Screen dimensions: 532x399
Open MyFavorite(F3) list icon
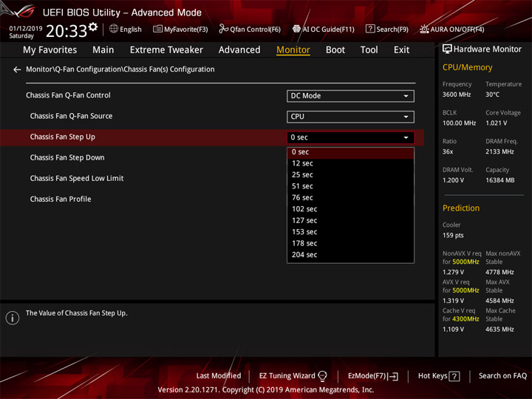coord(157,29)
